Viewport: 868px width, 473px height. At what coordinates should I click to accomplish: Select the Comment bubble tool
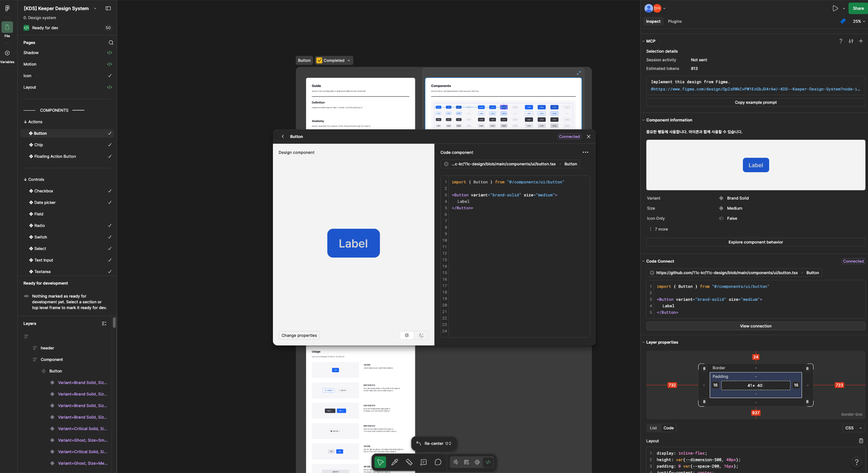[438, 462]
